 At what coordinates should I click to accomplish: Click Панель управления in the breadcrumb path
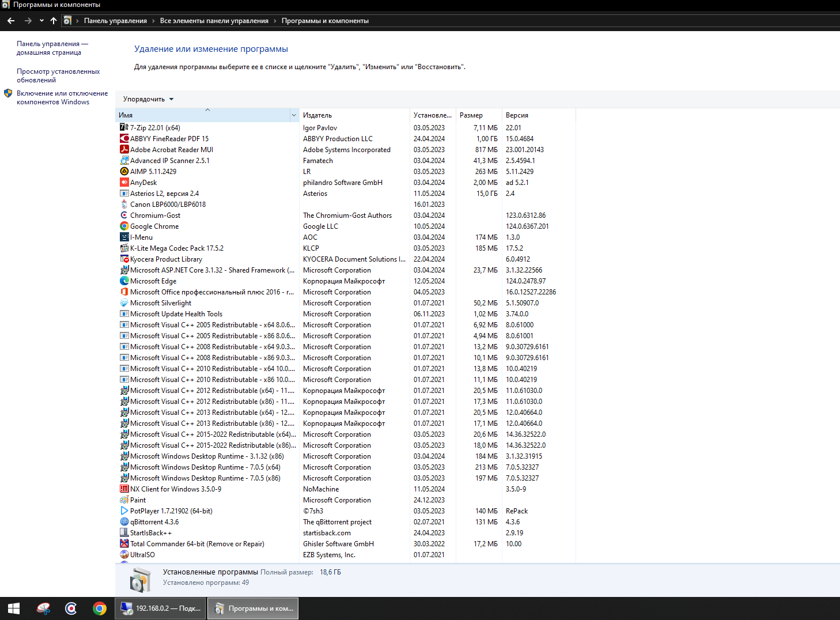pos(115,21)
